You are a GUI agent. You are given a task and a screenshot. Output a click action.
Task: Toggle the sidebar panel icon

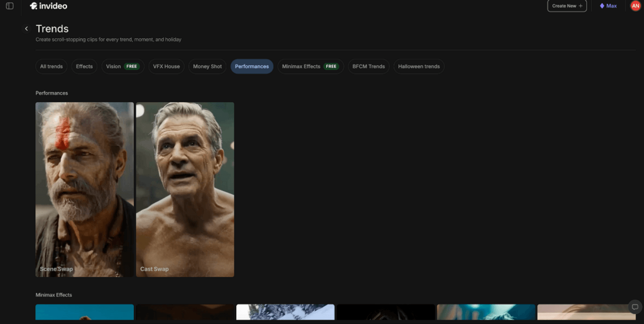click(10, 6)
